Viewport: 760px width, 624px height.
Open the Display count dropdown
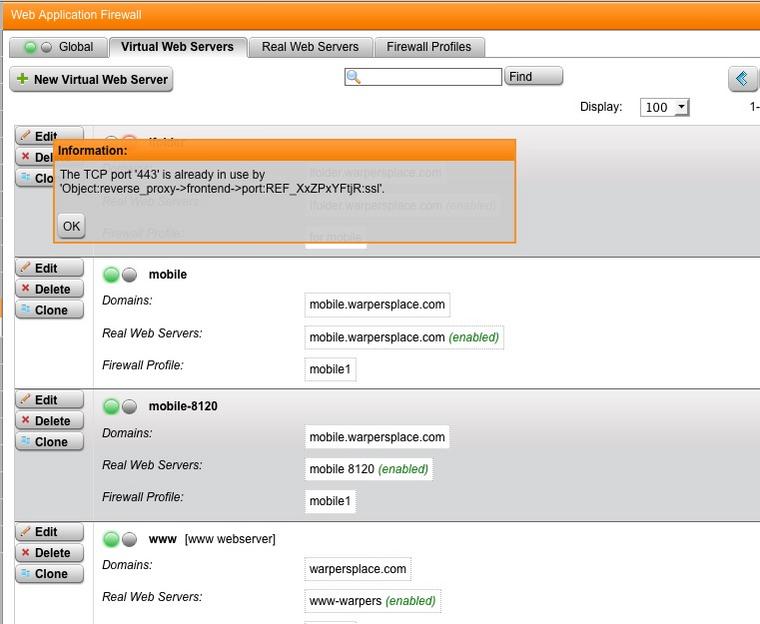[665, 107]
